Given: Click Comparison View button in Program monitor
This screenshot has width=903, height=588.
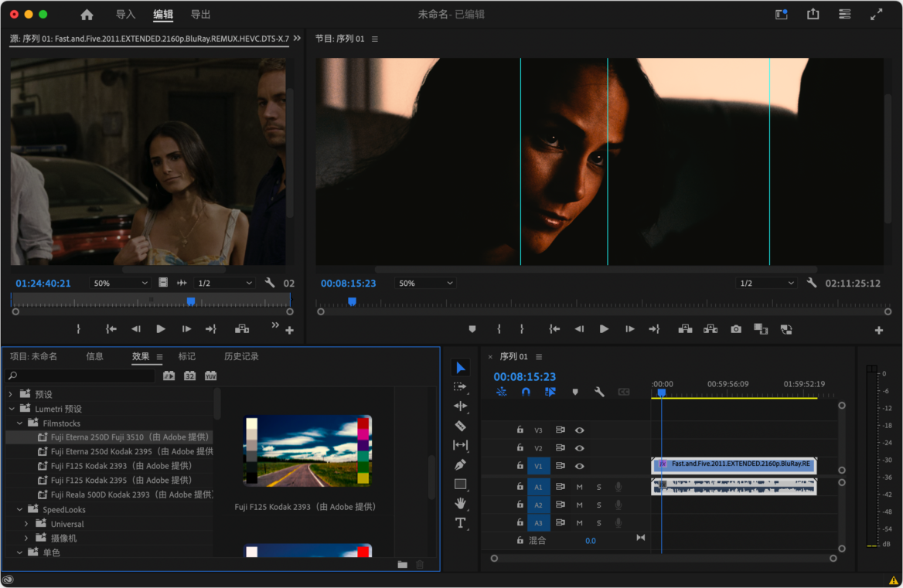Looking at the screenshot, I should click(x=761, y=329).
